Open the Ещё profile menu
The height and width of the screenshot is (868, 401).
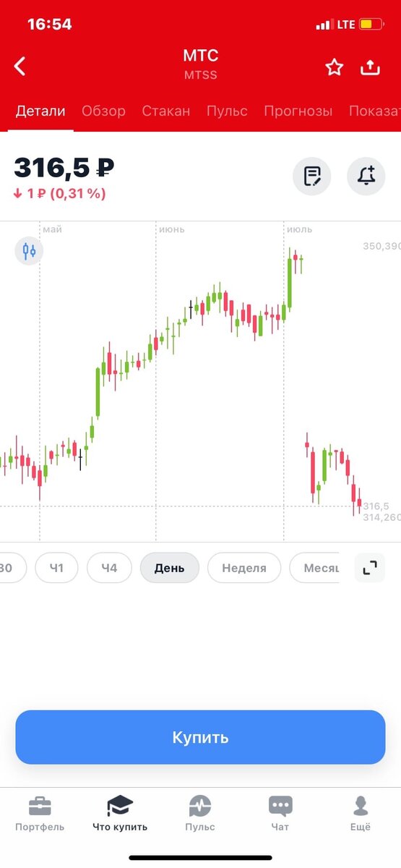pos(361,814)
